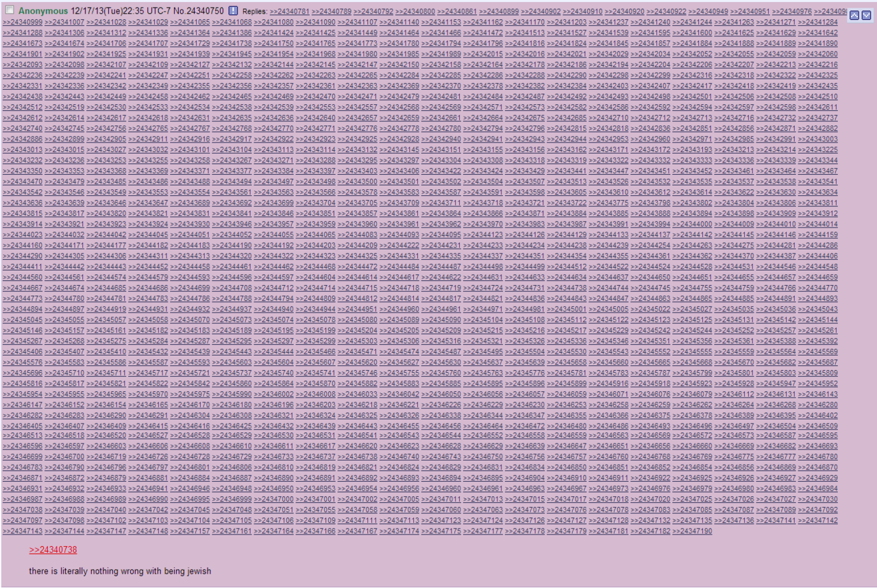Image resolution: width=877 pixels, height=588 pixels.
Task: Jump to reply >>24340922
Action: [x=667, y=12]
